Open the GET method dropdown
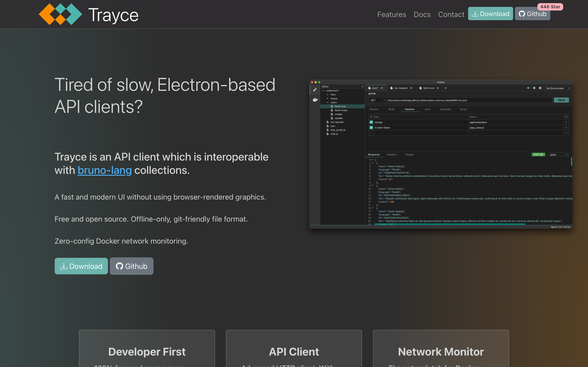The height and width of the screenshot is (367, 588). tap(377, 100)
